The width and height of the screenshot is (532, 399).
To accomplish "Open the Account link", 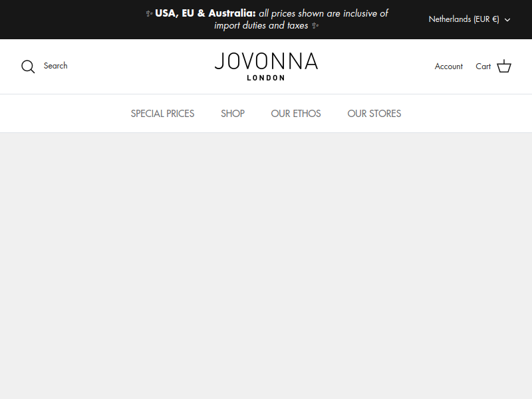I will [x=448, y=66].
